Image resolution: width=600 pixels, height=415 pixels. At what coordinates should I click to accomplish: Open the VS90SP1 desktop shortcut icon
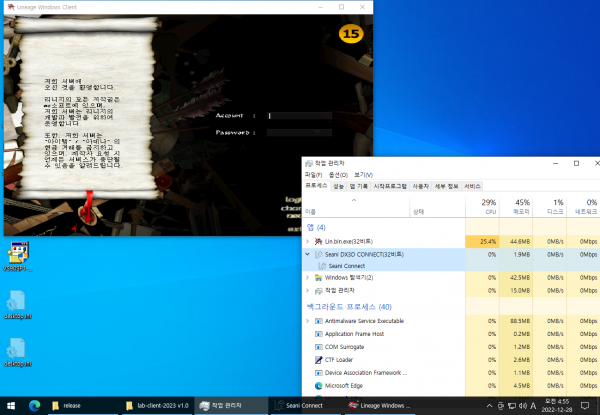18,257
